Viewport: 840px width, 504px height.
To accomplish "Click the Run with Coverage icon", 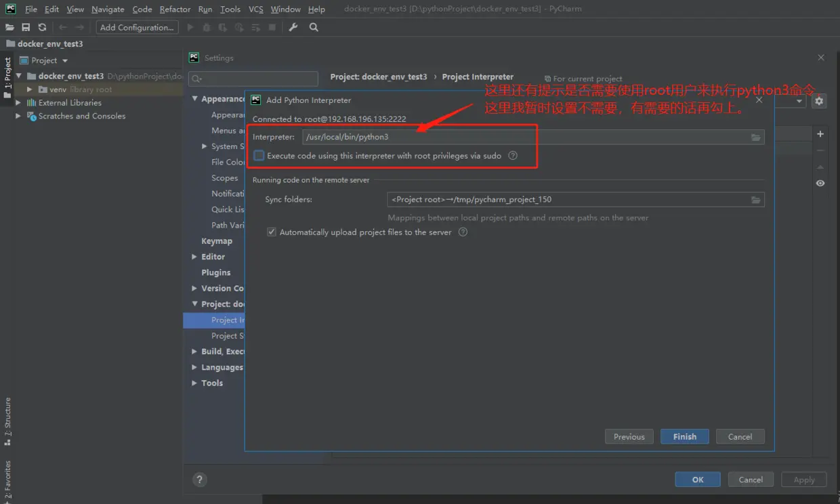I will 223,27.
